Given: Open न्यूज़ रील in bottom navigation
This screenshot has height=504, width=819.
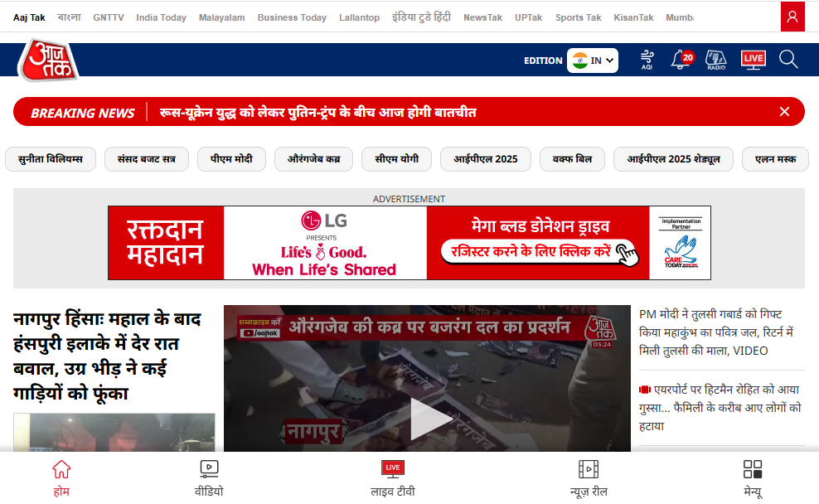Looking at the screenshot, I should [x=589, y=478].
